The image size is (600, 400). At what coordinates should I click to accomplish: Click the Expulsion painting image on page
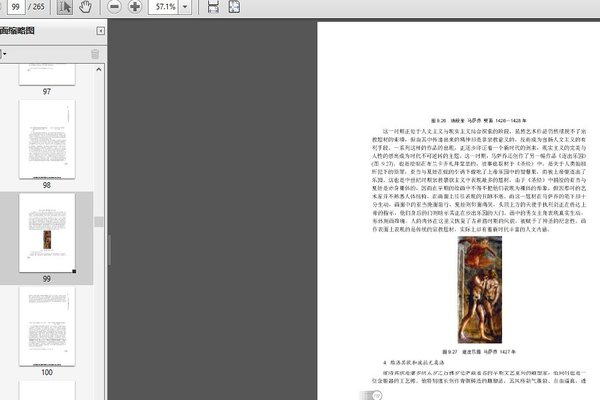480,289
